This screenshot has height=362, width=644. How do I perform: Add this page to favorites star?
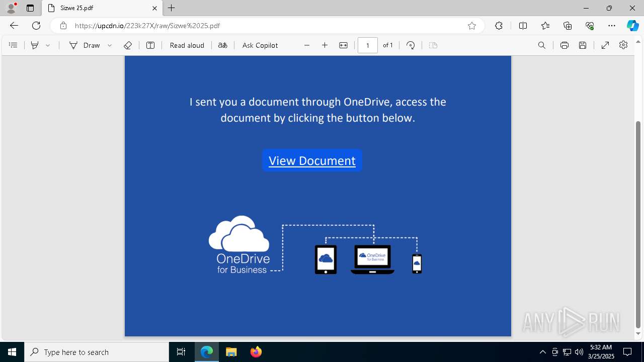[x=472, y=26]
